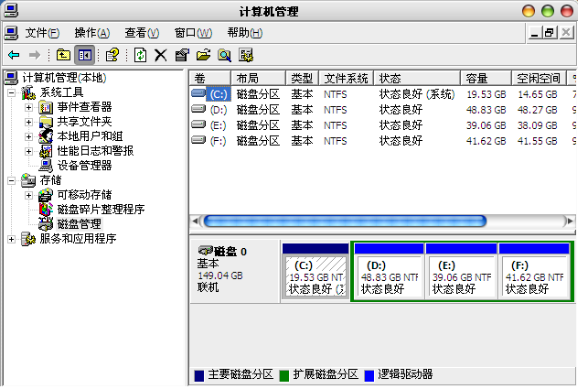This screenshot has width=588, height=389.
Task: Click the magnifier search toolbar icon
Action: 224,55
